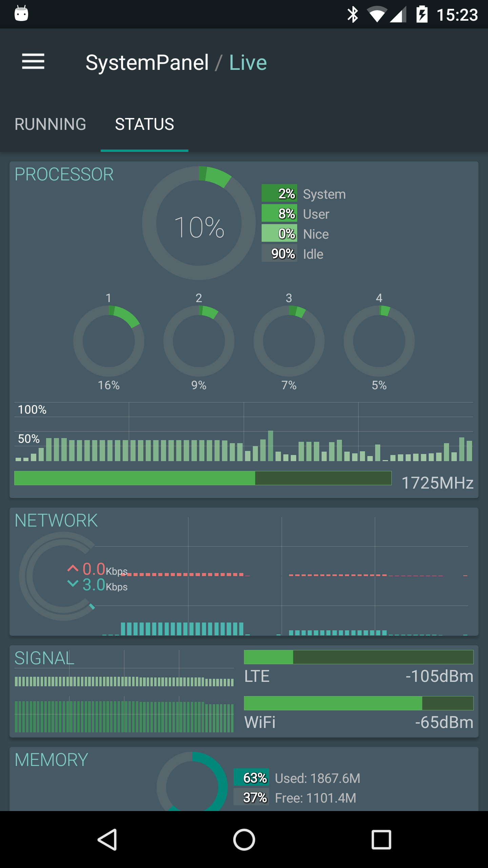Tap the SystemPanel title text

pyautogui.click(x=147, y=63)
